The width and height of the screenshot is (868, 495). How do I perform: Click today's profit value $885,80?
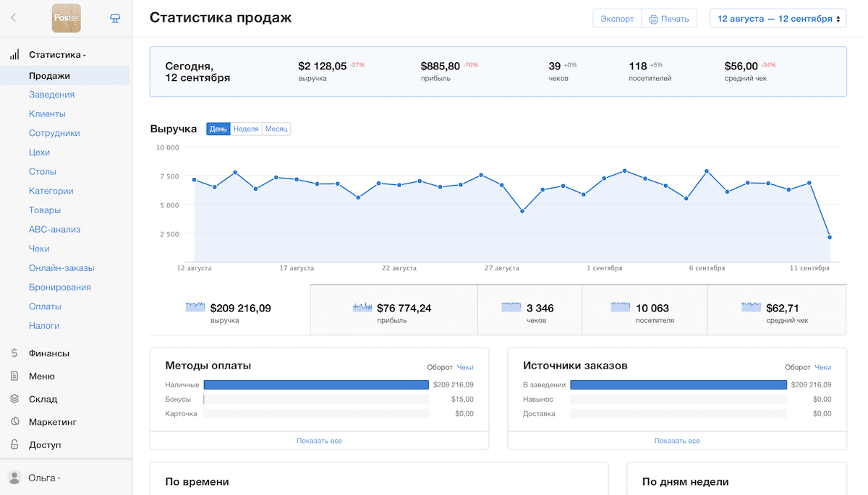tap(441, 66)
